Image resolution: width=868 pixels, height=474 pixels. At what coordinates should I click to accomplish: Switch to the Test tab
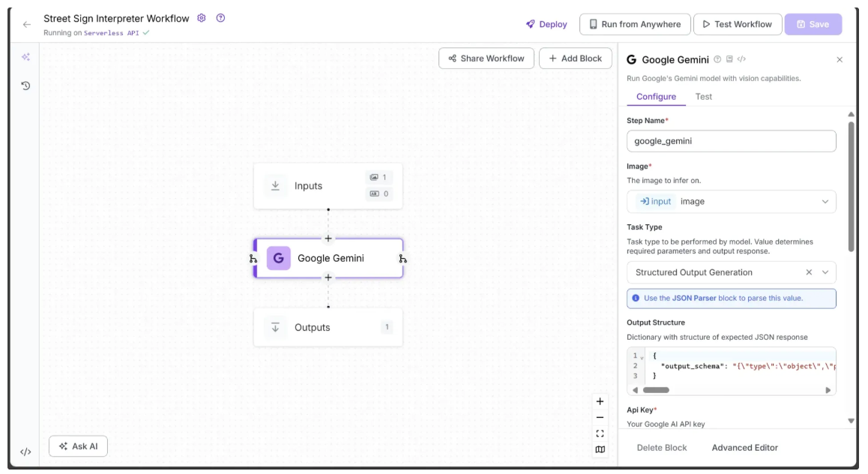tap(704, 96)
